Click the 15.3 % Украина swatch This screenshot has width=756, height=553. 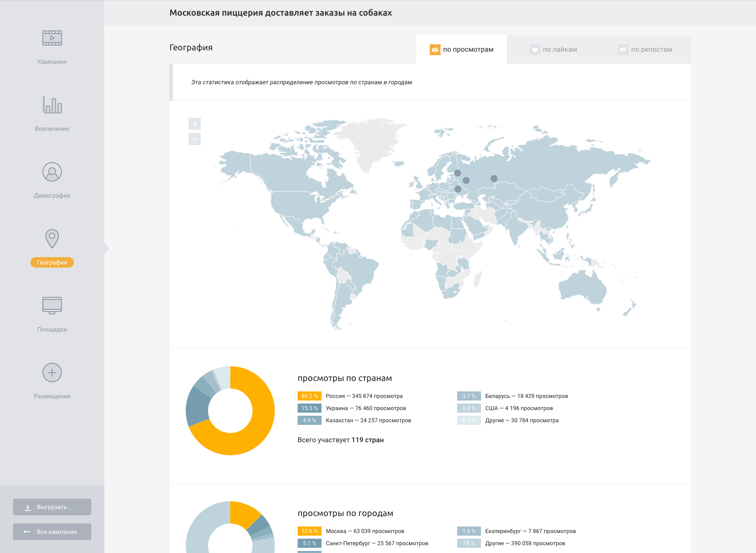309,408
